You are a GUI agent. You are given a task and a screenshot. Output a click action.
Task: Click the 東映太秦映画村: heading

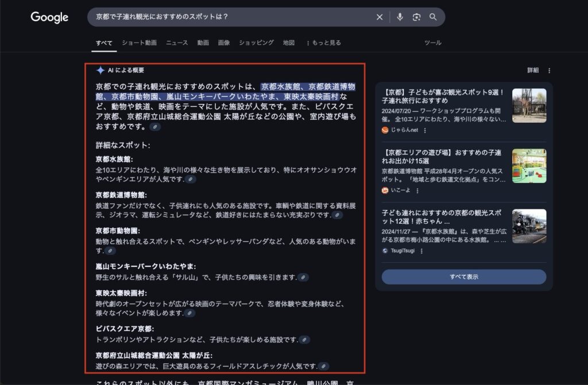122,293
